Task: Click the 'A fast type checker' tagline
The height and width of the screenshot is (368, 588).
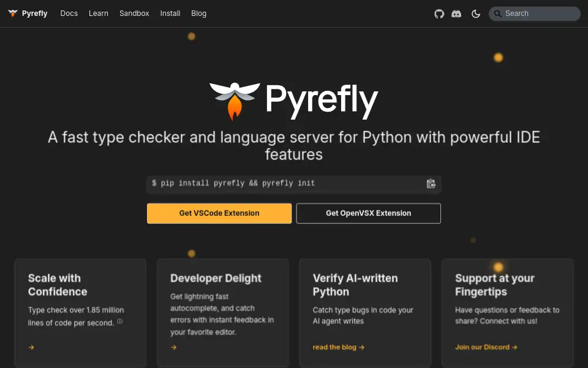Action: coord(293,146)
